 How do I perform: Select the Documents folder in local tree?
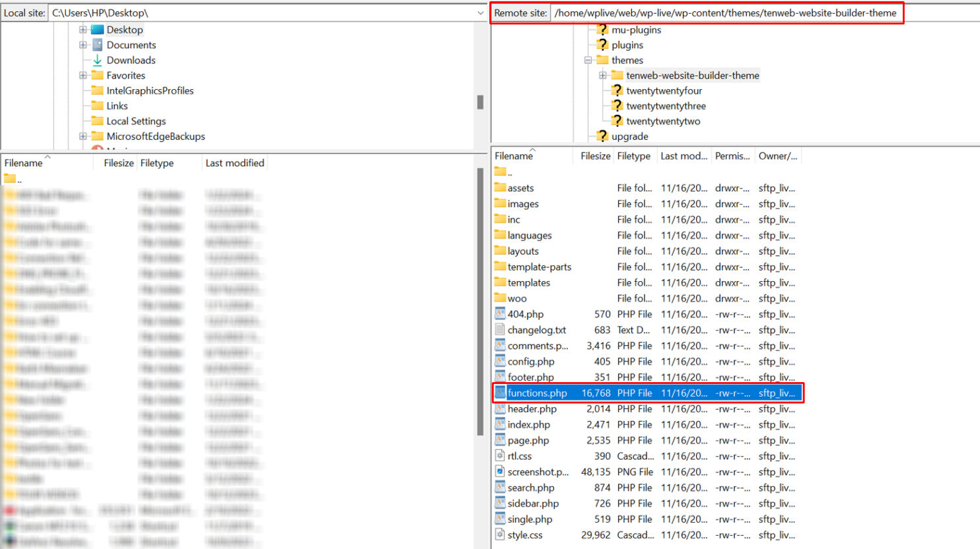[131, 45]
